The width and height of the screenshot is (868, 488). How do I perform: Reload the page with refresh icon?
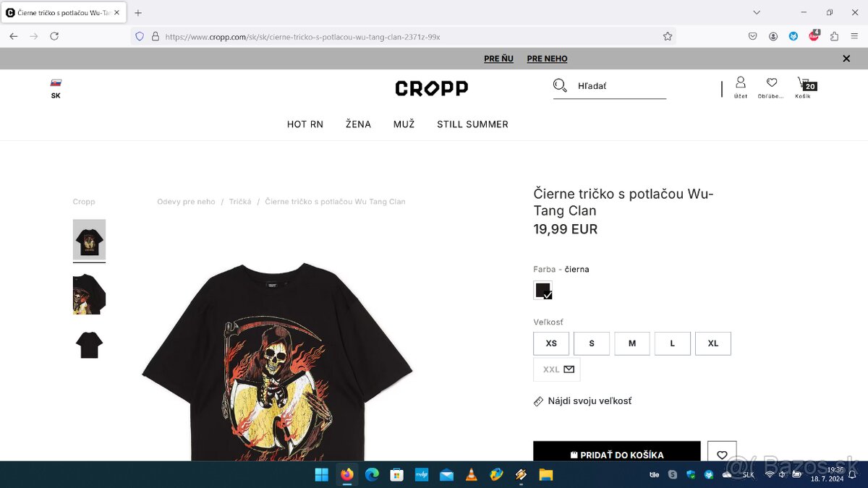[54, 36]
